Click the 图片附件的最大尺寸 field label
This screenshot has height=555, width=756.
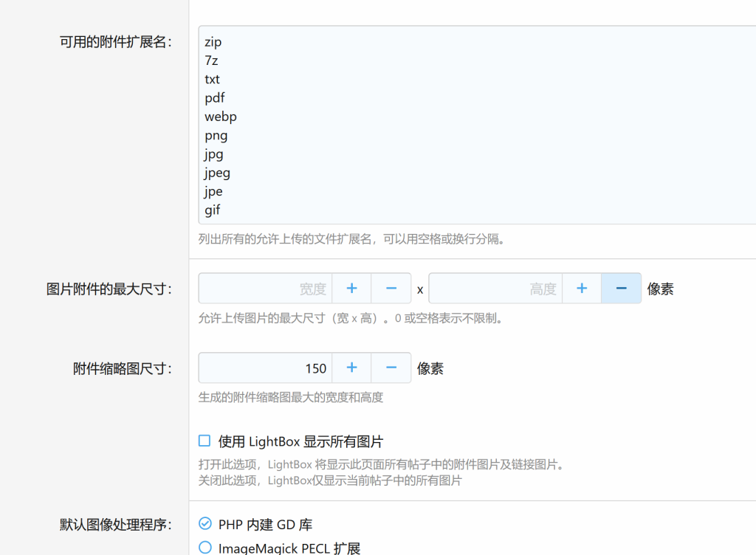click(109, 289)
